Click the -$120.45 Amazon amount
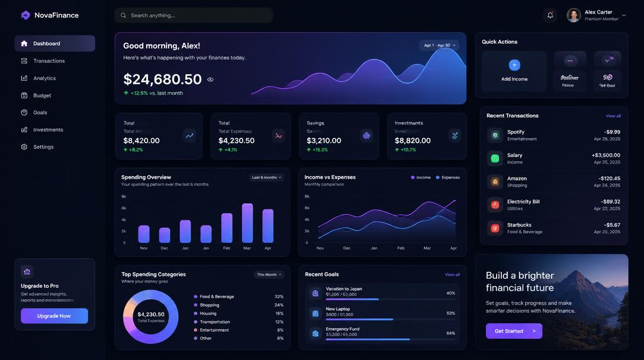The width and height of the screenshot is (644, 360). pyautogui.click(x=609, y=178)
